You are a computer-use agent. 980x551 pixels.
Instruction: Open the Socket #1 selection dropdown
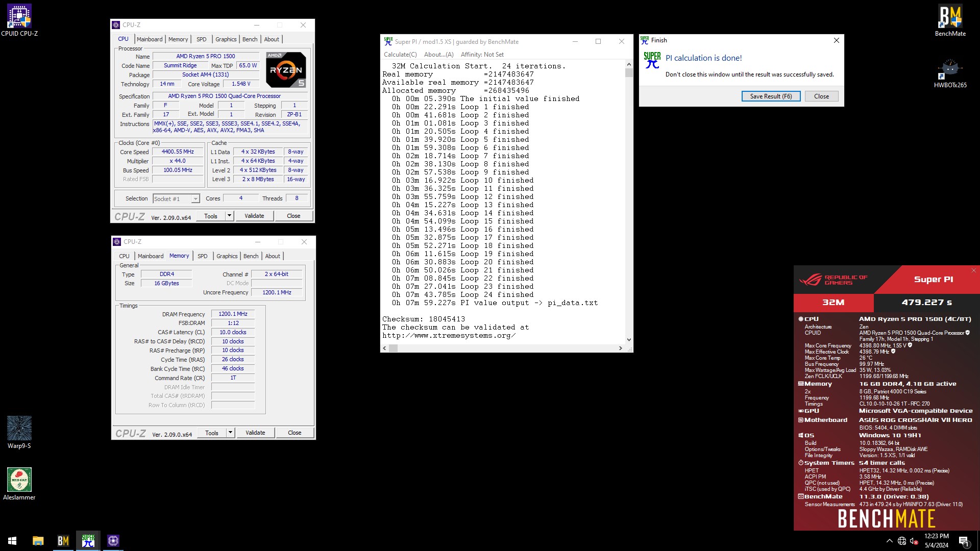(x=176, y=199)
